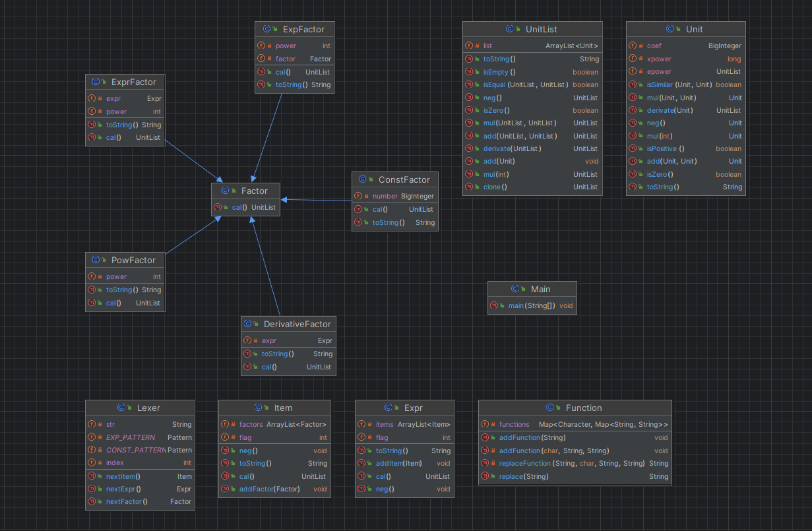
Task: Select clone() method in UnitList
Action: (x=532, y=187)
